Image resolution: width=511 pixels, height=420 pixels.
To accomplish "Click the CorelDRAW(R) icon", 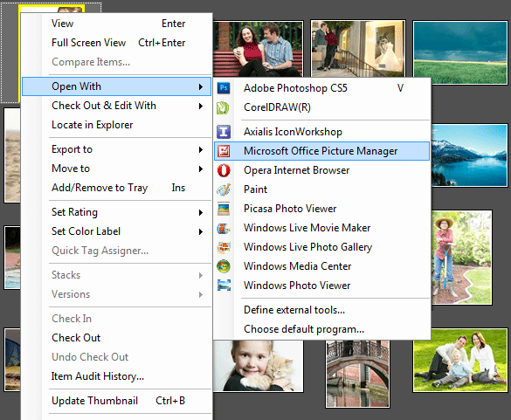I will 224,107.
